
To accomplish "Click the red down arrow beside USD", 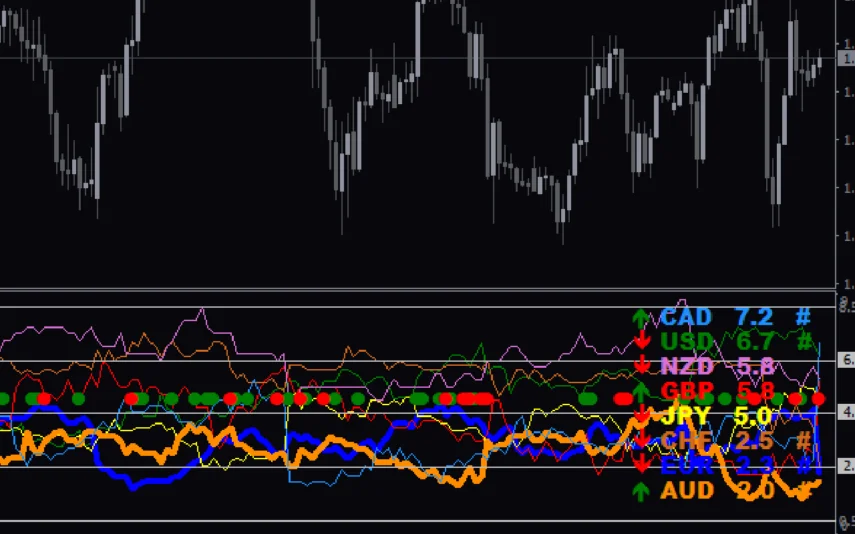I will 642,342.
